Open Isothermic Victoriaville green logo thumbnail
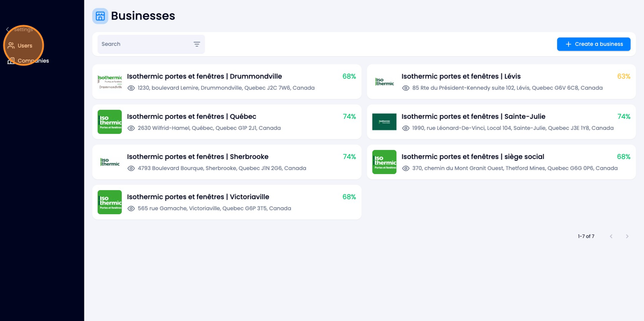Image resolution: width=644 pixels, height=321 pixels. click(110, 202)
